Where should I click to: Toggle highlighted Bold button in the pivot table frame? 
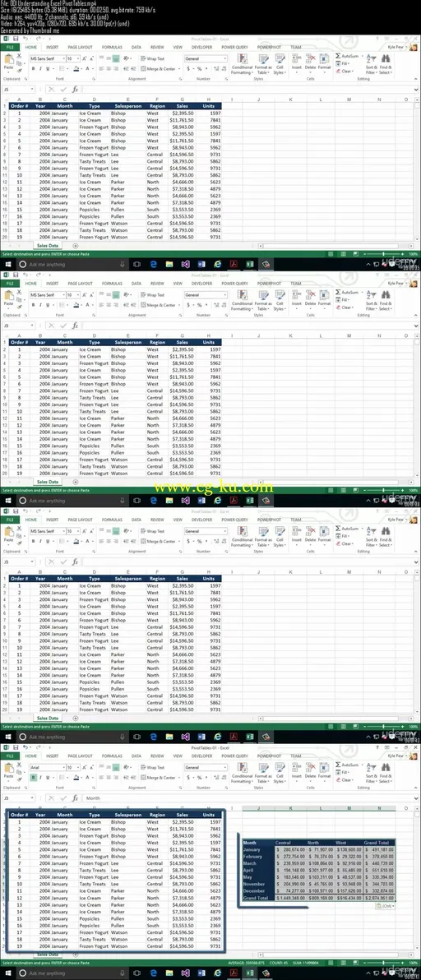point(33,778)
